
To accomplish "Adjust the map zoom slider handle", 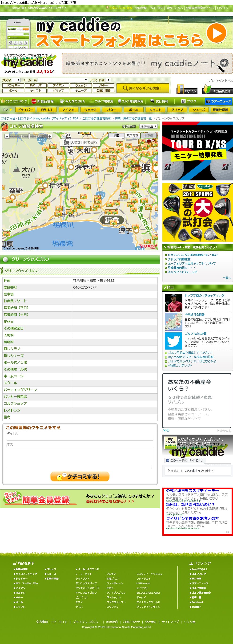I will [29, 136].
